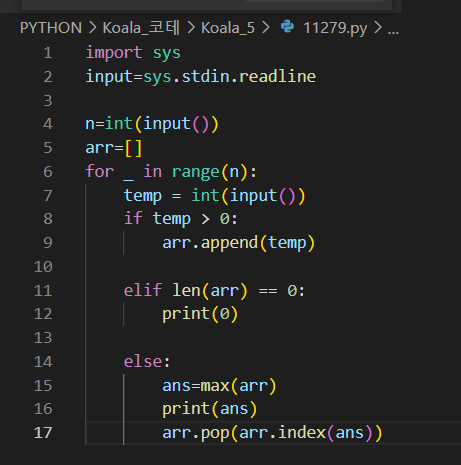The width and height of the screenshot is (461, 465).
Task: Click 'pop' on line 17
Action: 215,433
